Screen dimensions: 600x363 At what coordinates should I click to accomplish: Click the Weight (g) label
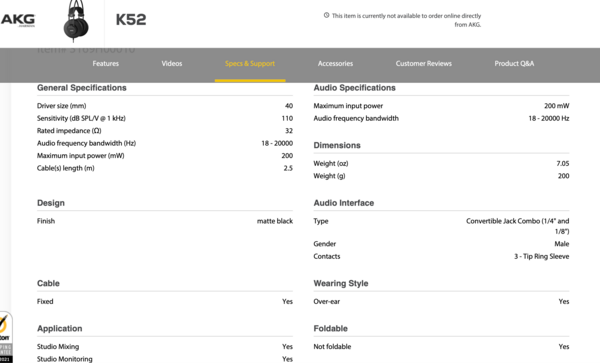[329, 176]
